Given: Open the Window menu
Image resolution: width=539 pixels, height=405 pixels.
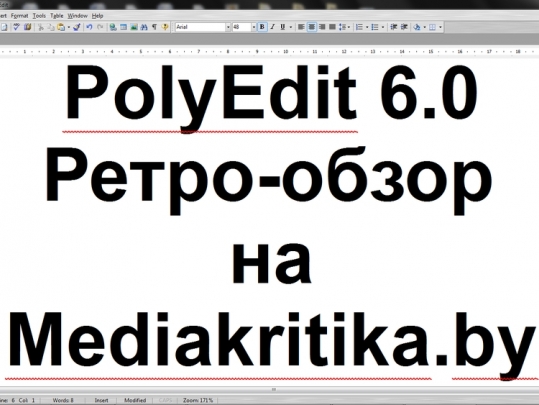Looking at the screenshot, I should [77, 16].
